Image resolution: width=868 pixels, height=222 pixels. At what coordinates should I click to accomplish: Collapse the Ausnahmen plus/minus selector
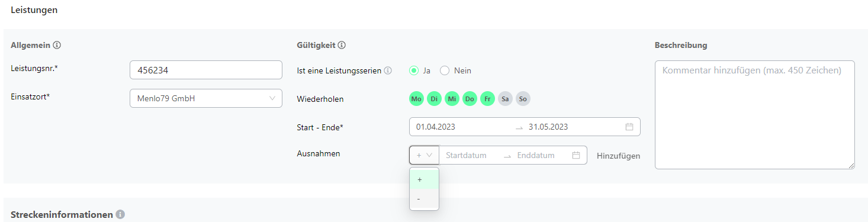click(x=424, y=155)
